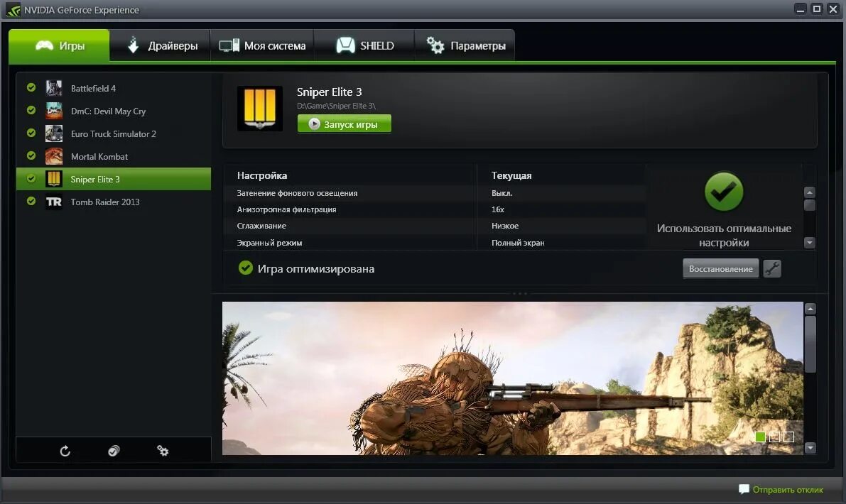Screen dimensions: 846x504
Task: Select first screenshot indicator square
Action: tap(760, 437)
